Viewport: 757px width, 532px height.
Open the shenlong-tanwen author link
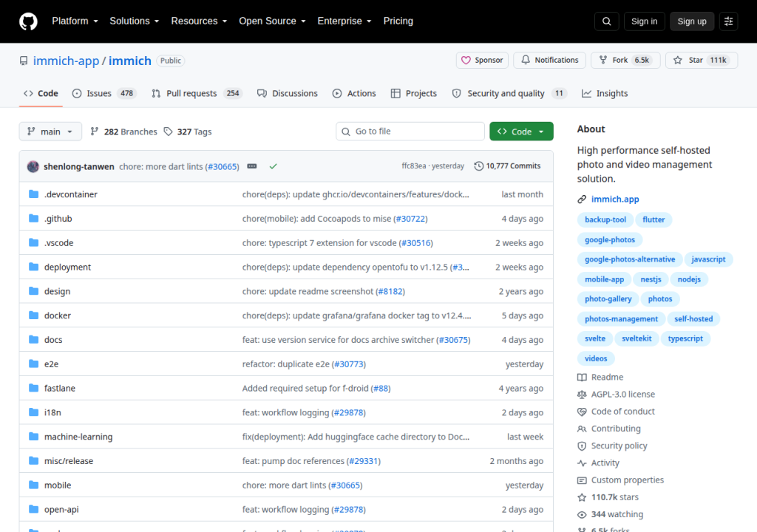(x=78, y=166)
